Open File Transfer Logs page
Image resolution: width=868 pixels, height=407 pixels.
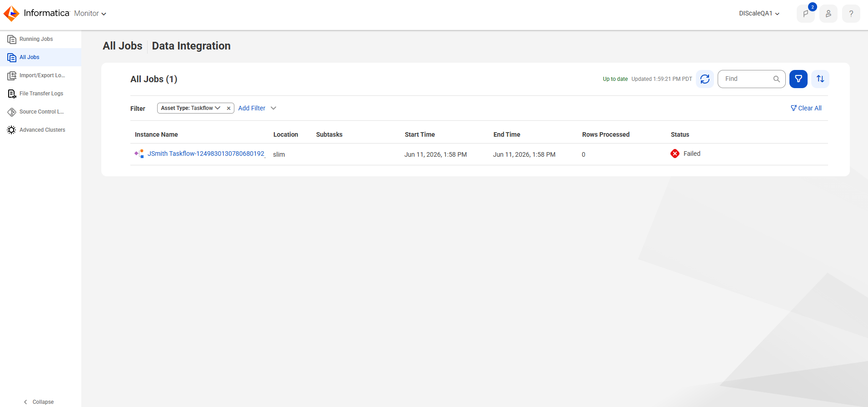40,94
